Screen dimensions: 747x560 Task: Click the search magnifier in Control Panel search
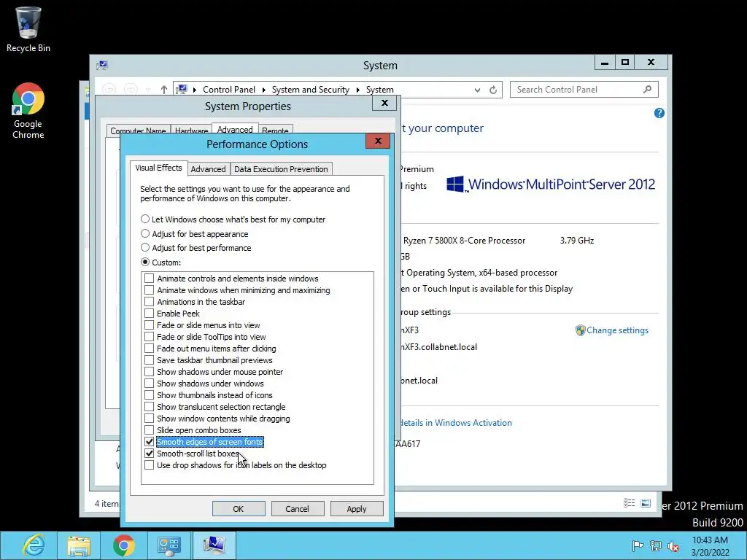coord(648,89)
